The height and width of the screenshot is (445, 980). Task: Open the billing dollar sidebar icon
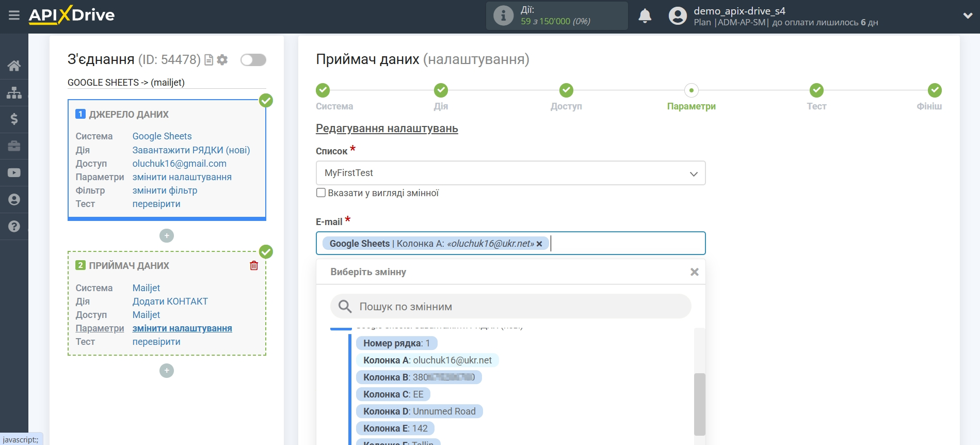14,119
